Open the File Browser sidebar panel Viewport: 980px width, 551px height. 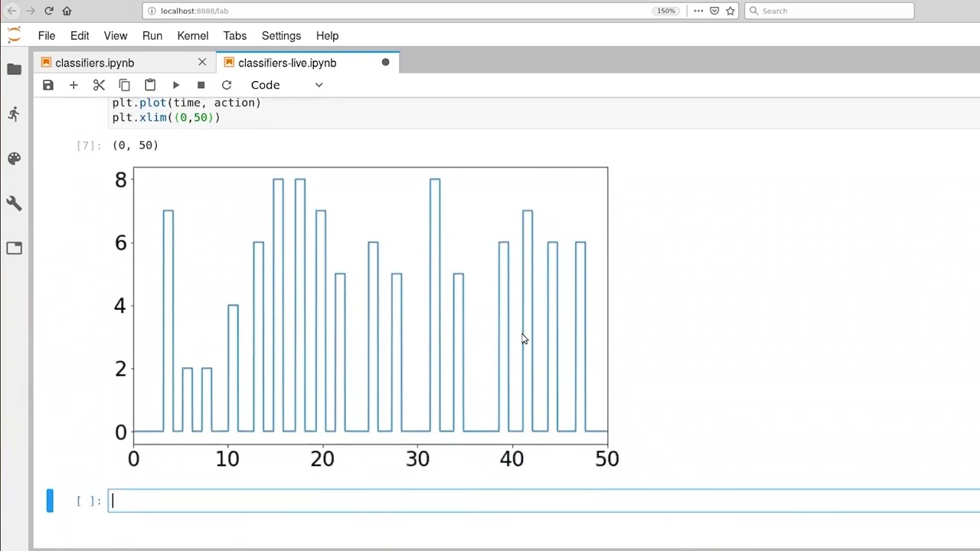click(14, 70)
